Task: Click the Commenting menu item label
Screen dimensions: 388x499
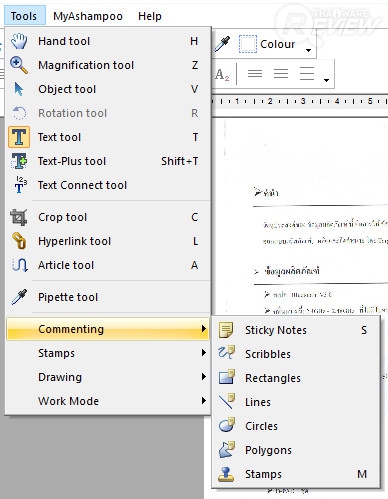Action: coord(71,329)
